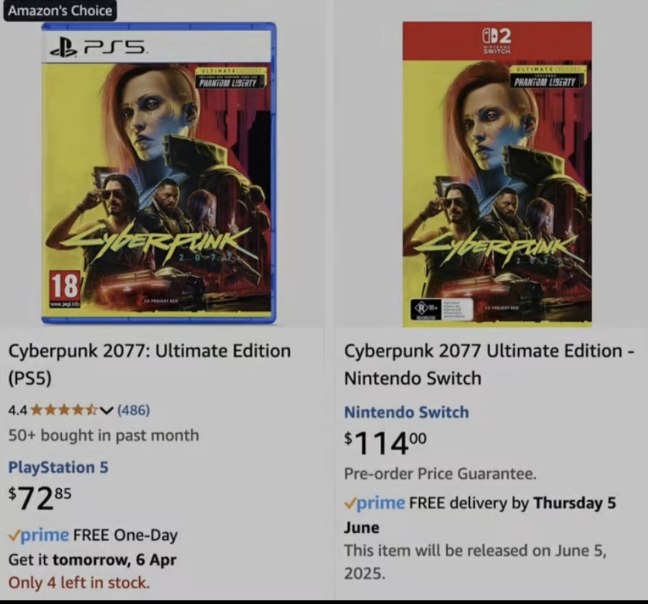
Task: Open the 486 reviews link
Action: coord(133,410)
